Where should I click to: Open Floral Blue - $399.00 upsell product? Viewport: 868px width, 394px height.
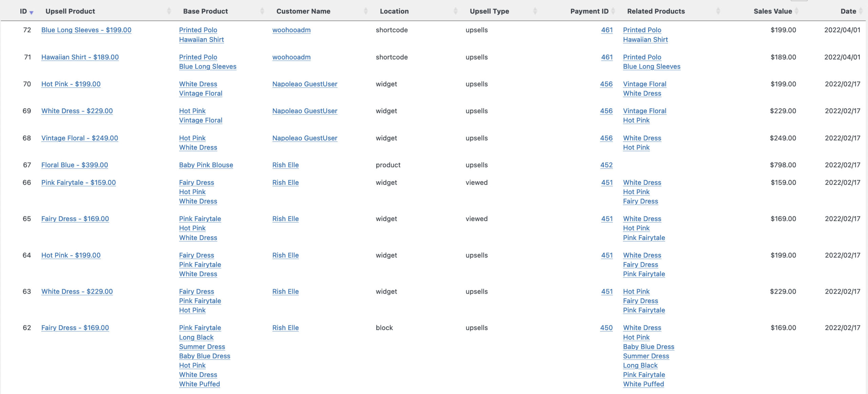[x=75, y=165]
